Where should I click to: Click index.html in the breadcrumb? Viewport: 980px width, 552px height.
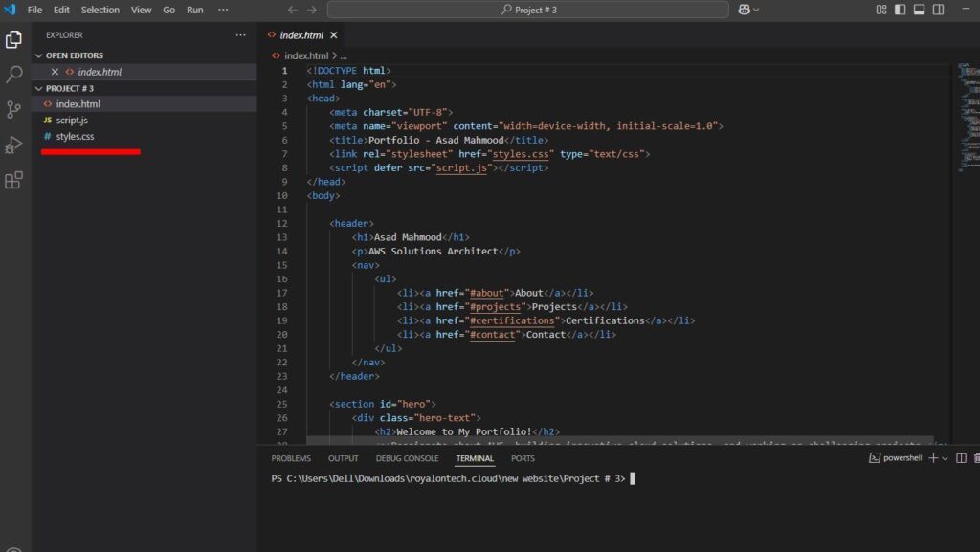tap(305, 55)
